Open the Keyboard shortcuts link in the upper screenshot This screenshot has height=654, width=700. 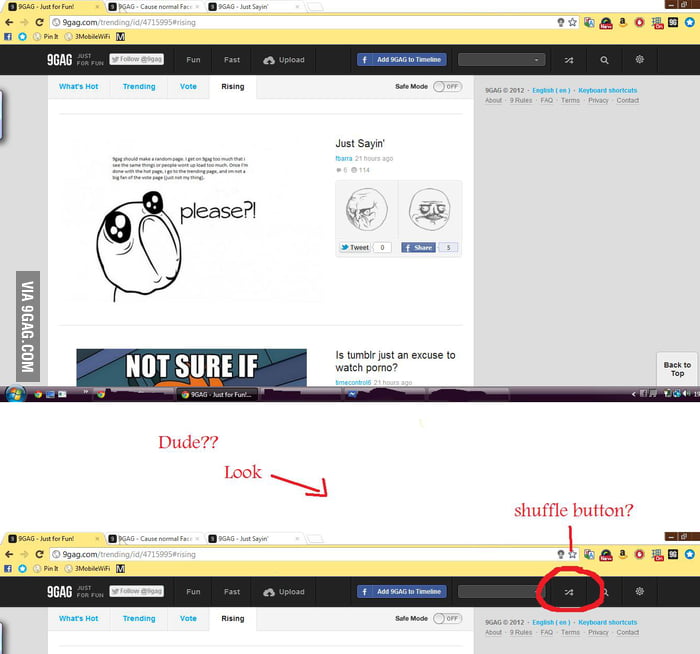[x=608, y=90]
